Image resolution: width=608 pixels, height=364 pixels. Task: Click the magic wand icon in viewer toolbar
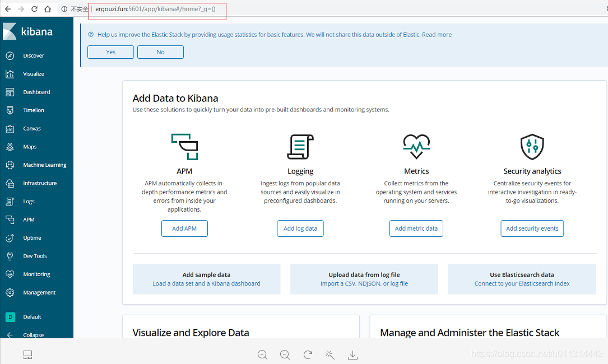[x=330, y=354]
